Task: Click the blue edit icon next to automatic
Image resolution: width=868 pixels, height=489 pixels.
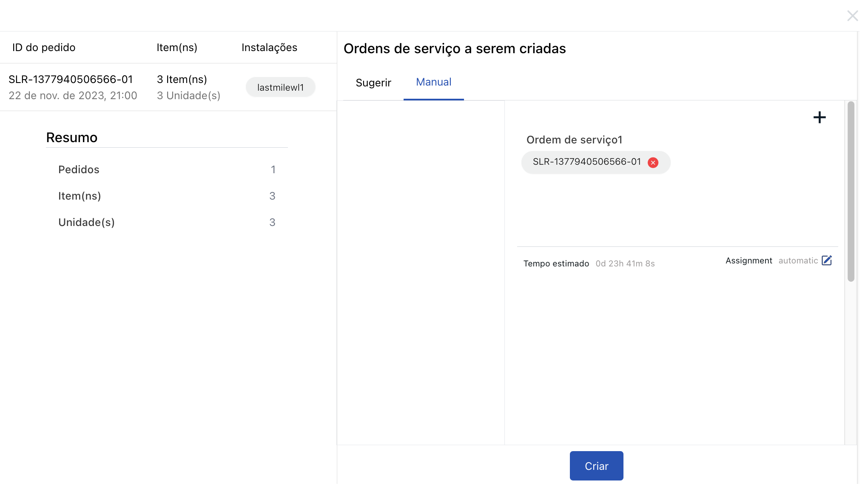Action: [827, 260]
